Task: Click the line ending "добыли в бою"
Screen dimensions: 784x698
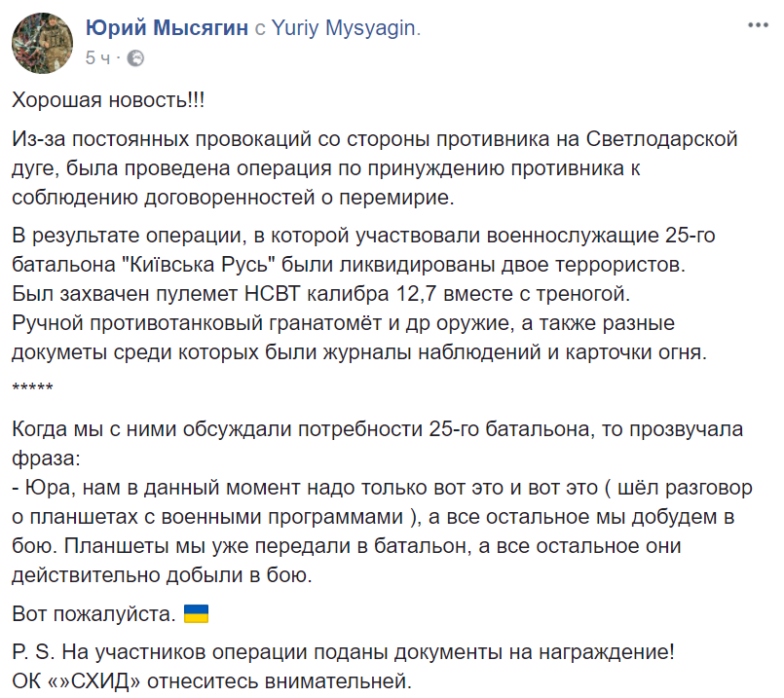Action: [162, 575]
